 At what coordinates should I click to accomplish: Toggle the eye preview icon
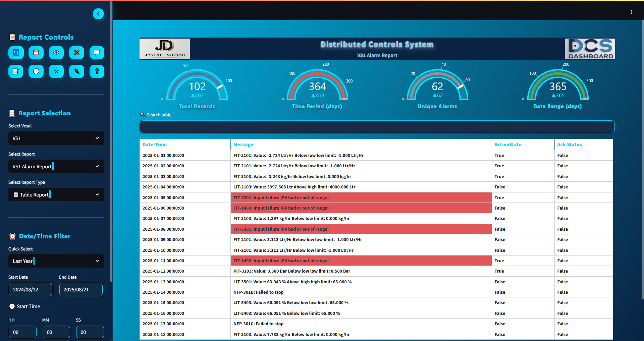56,53
